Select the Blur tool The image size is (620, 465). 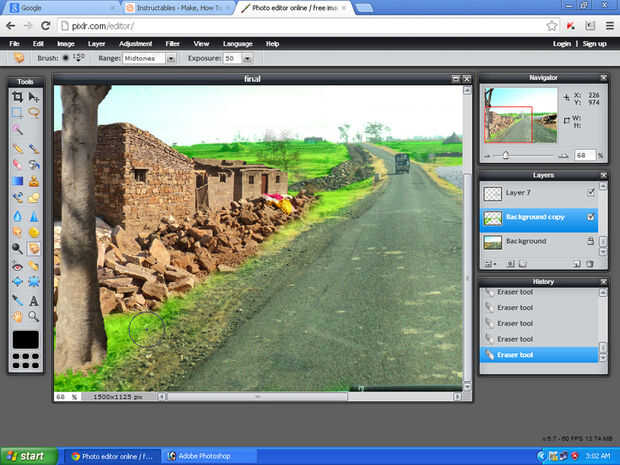click(17, 216)
